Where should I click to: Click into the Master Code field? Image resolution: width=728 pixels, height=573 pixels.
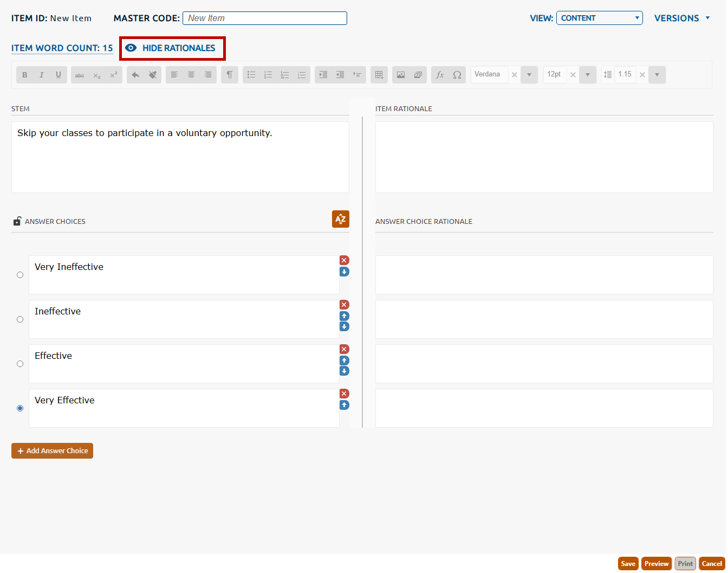coord(264,18)
